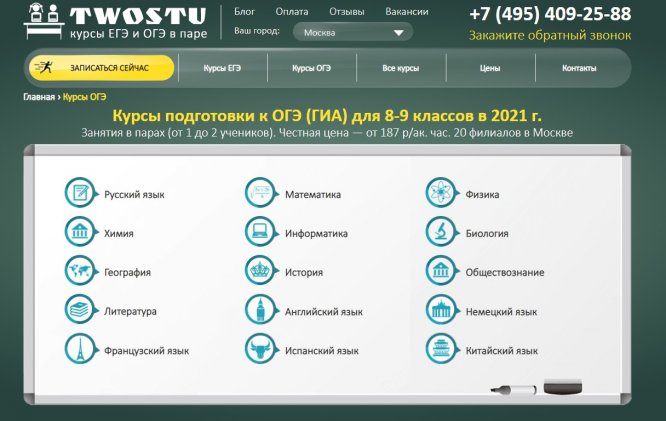Click the Немецкий язык gate icon
This screenshot has width=666, height=421.
point(441,310)
